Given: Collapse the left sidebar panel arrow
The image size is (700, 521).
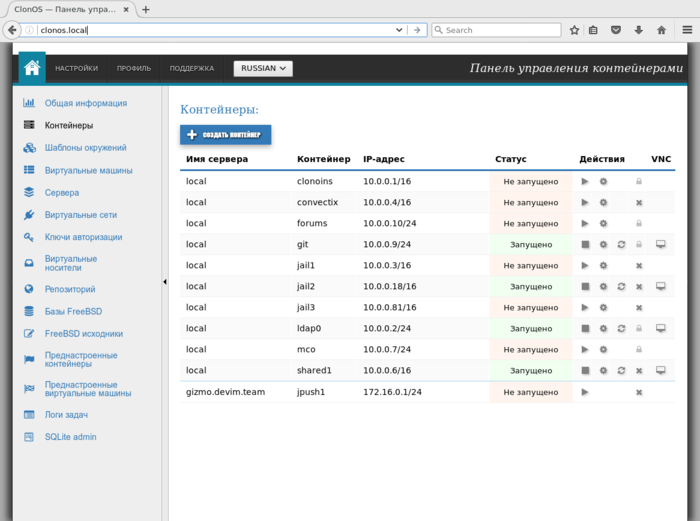Looking at the screenshot, I should 165,283.
